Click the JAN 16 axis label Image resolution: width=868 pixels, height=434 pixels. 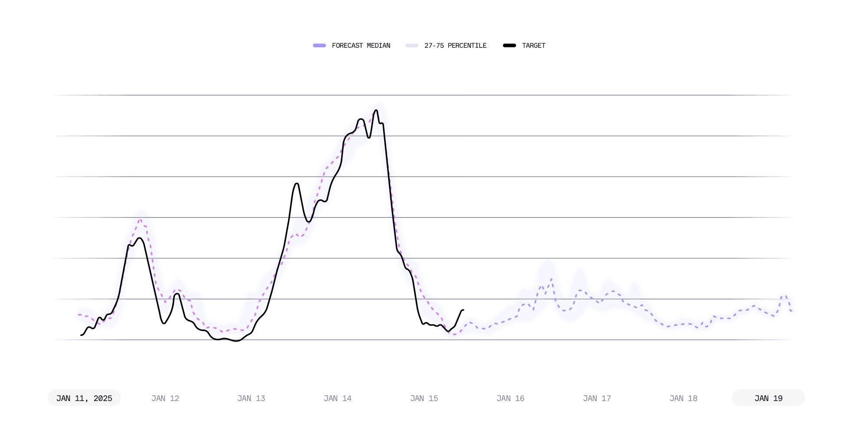510,398
